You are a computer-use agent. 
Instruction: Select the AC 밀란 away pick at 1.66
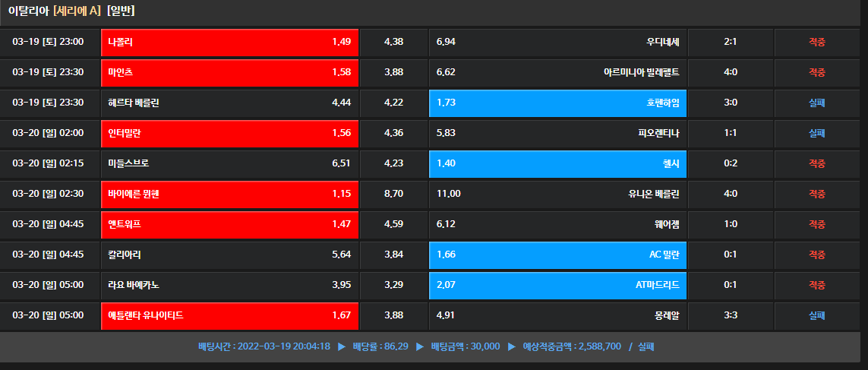pos(557,255)
